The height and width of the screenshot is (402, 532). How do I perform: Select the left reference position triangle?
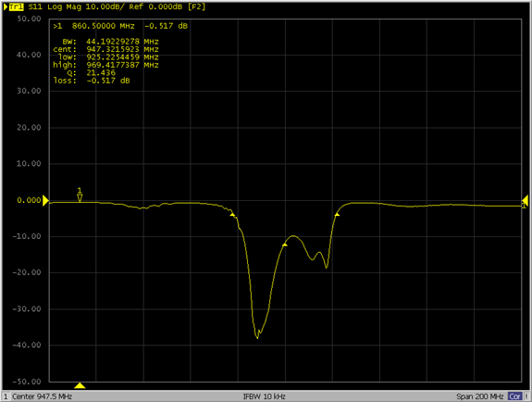[x=46, y=200]
